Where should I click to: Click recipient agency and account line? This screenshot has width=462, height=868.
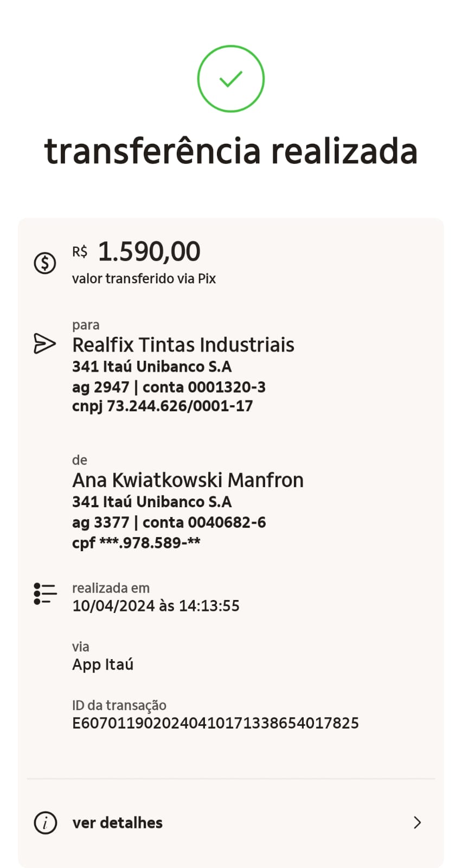point(169,387)
